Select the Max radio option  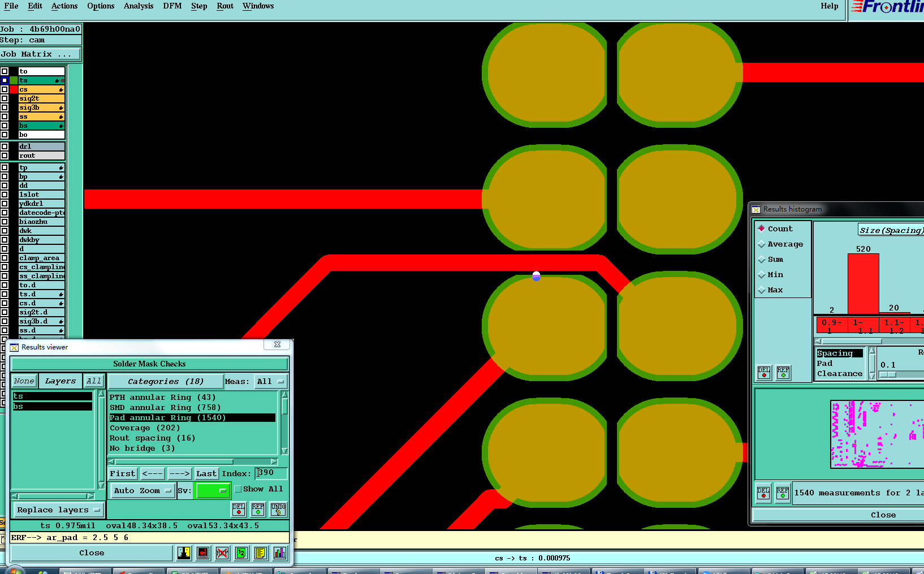762,290
